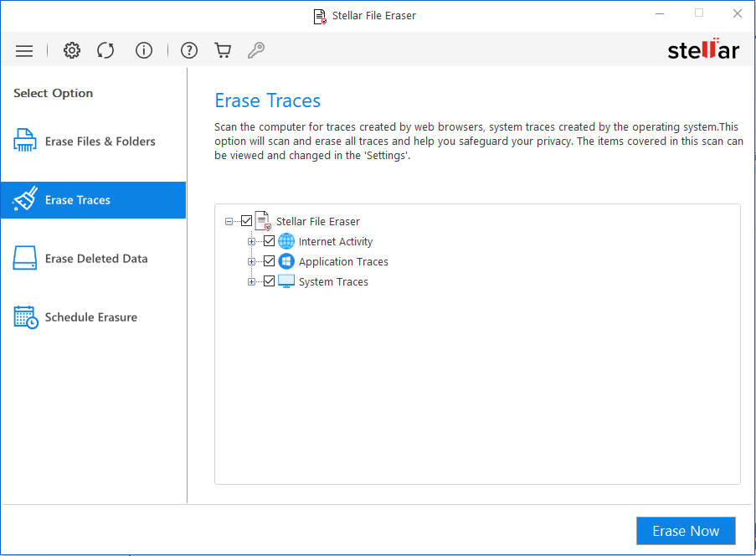The width and height of the screenshot is (756, 556).
Task: Toggle the Application Traces checkbox
Action: [x=269, y=260]
